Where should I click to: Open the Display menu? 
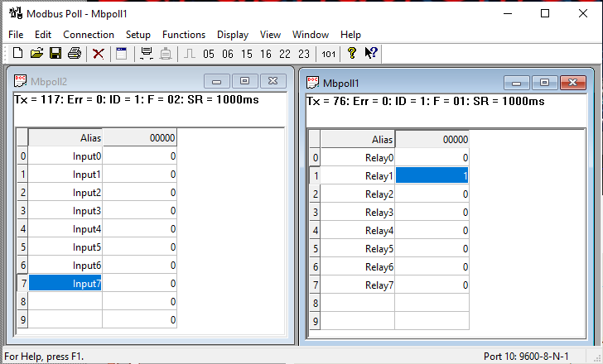point(233,35)
